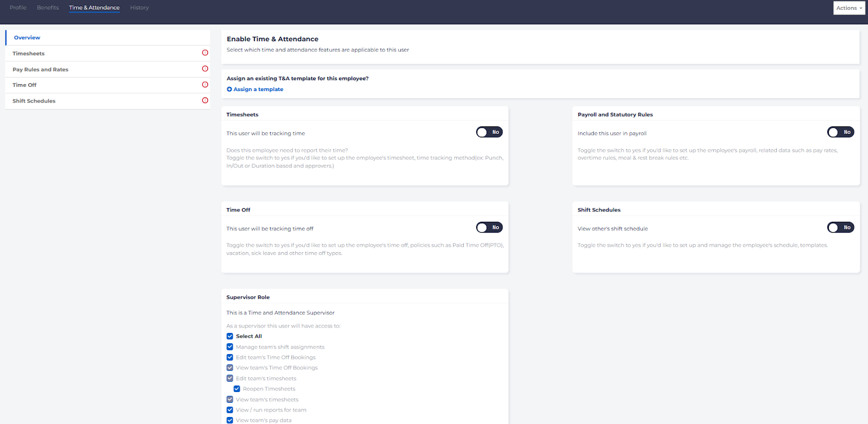Click the red circle icon beside Shift Schedules
The height and width of the screenshot is (424, 868).
(205, 100)
